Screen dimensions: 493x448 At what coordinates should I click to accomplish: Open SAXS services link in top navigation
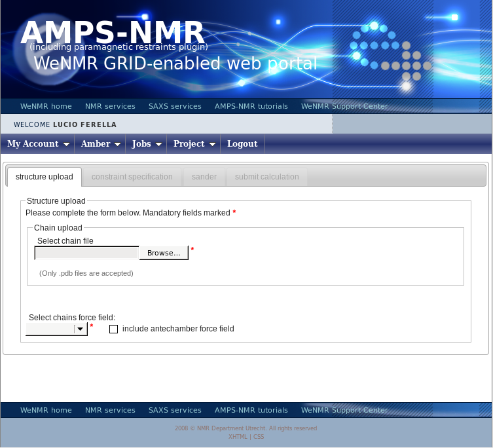[x=175, y=106]
